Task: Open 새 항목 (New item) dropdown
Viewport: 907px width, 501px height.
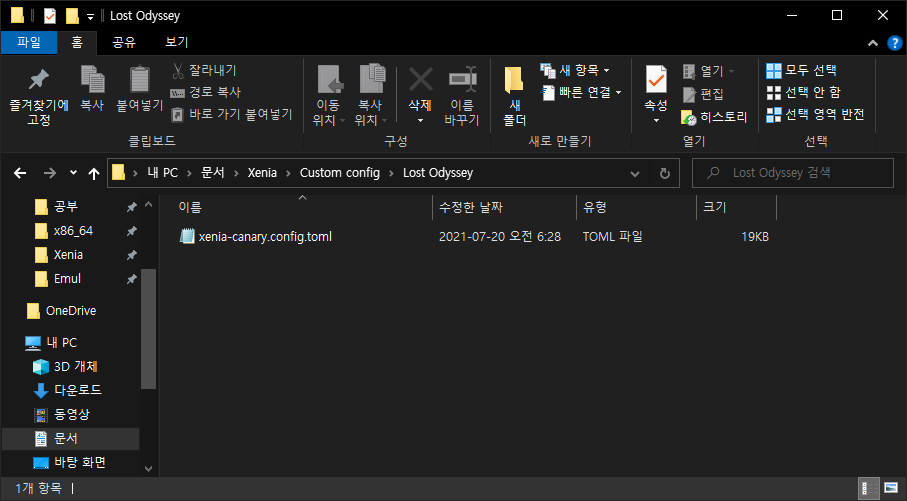Action: pos(575,71)
